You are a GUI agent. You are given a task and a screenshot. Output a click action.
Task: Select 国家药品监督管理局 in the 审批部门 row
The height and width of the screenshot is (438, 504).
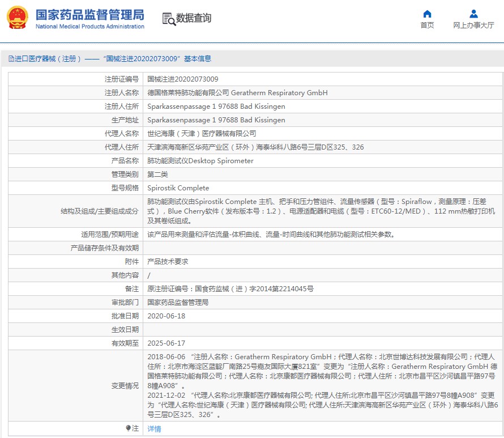click(178, 302)
